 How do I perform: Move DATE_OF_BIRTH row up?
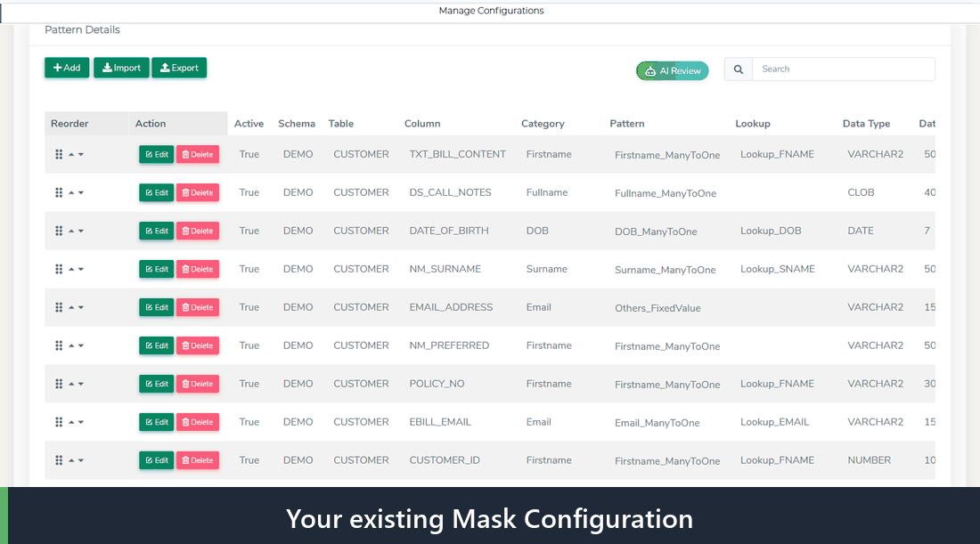(71, 231)
